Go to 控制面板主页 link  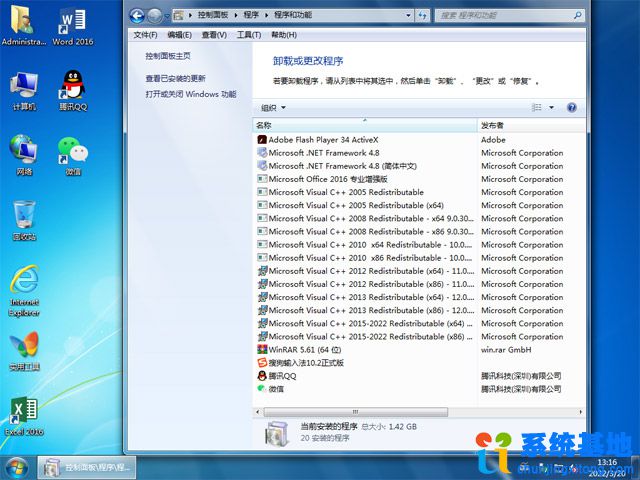pos(168,56)
